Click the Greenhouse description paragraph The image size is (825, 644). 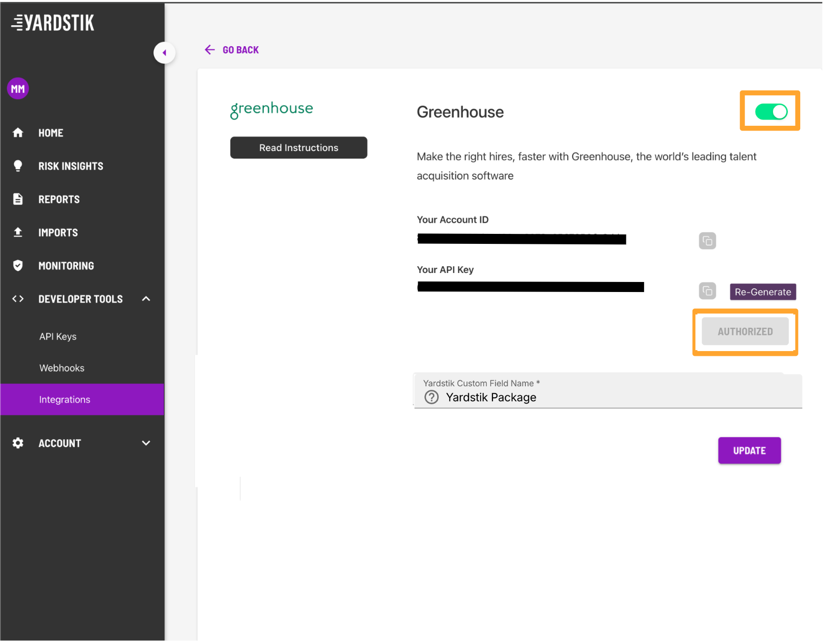[586, 166]
